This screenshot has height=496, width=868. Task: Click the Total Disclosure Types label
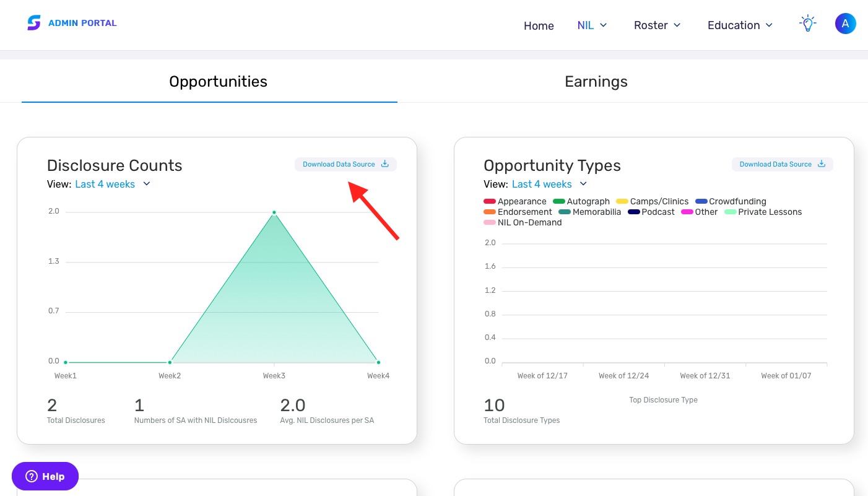[521, 420]
